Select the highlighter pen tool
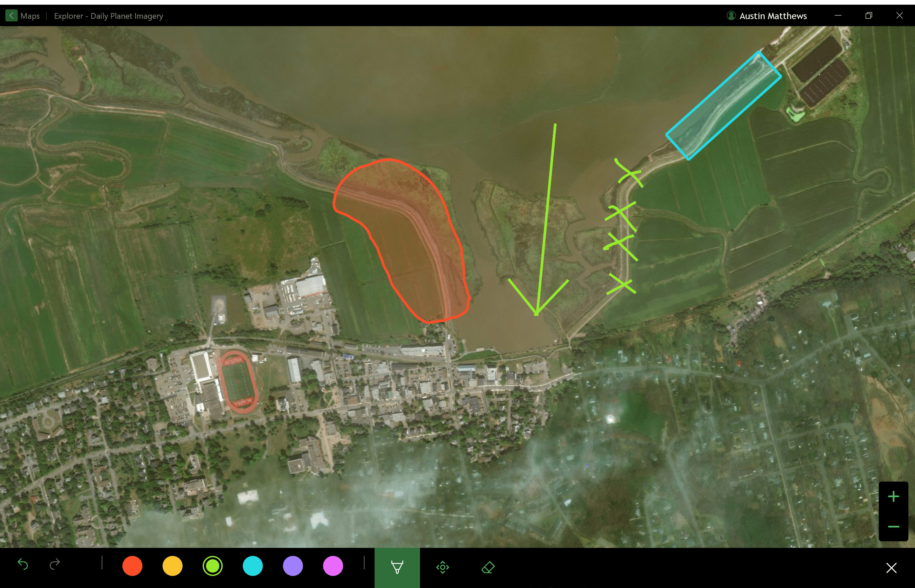915x588 pixels. click(x=397, y=567)
